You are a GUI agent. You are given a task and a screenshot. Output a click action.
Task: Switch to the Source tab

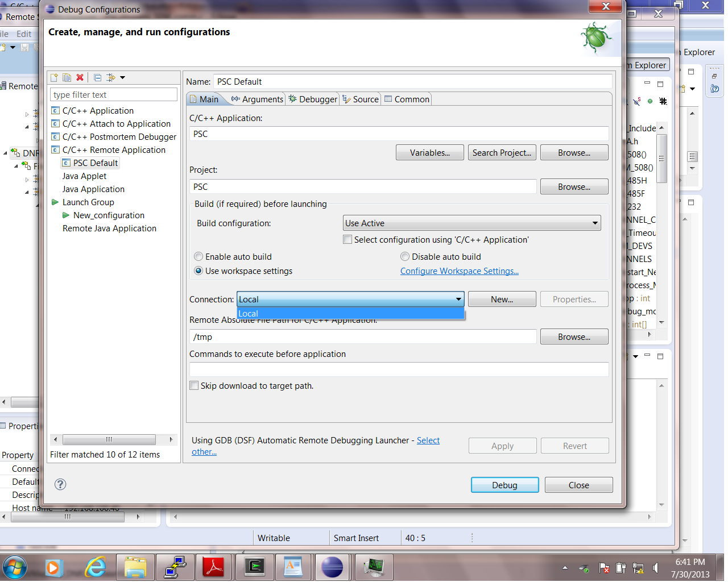[x=361, y=99]
